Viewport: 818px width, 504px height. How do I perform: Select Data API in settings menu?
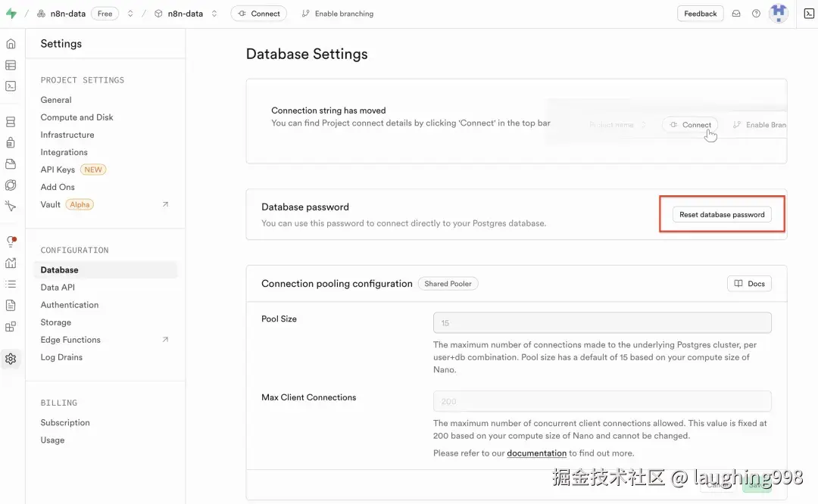point(58,288)
